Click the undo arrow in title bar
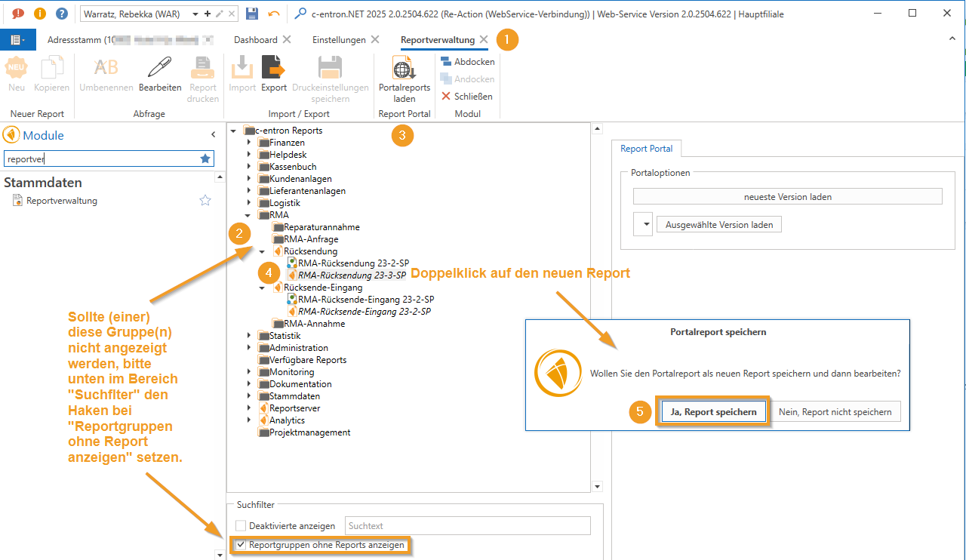Image resolution: width=966 pixels, height=560 pixels. pos(273,14)
